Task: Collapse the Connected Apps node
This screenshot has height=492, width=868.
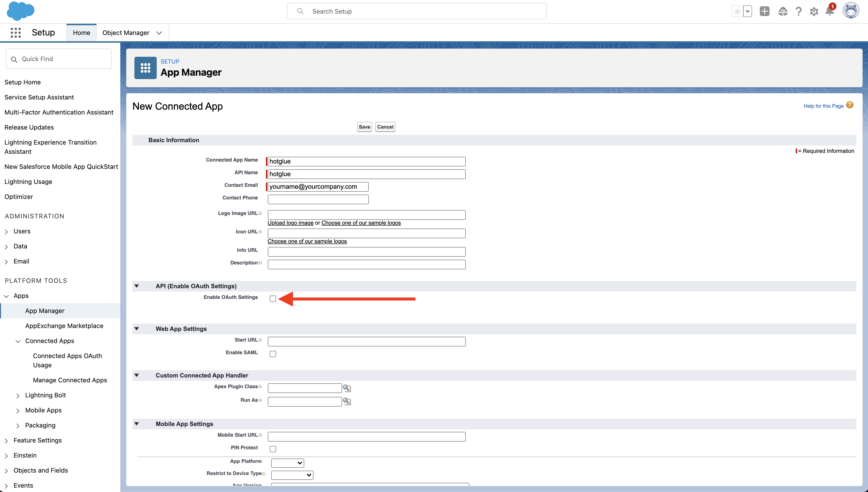Action: coord(18,341)
